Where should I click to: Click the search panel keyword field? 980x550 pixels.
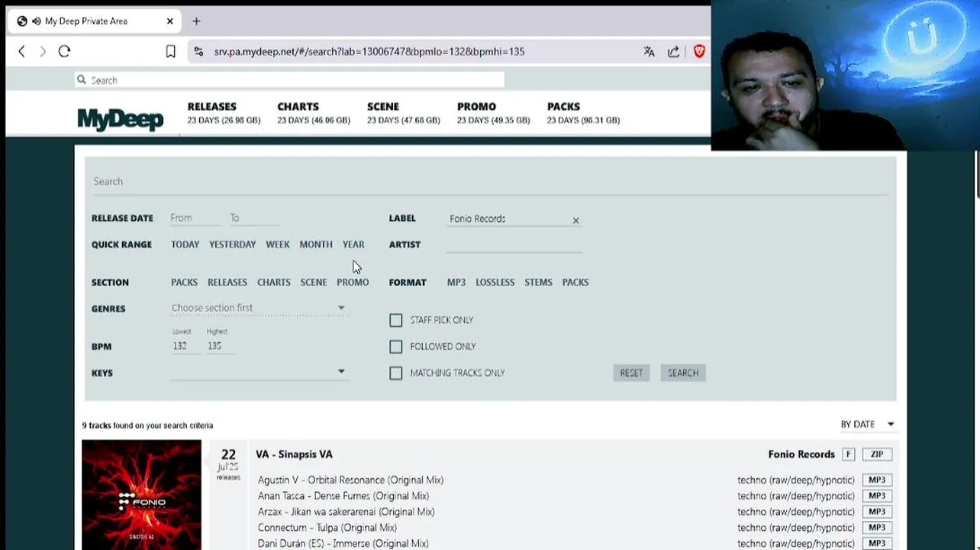(491, 182)
